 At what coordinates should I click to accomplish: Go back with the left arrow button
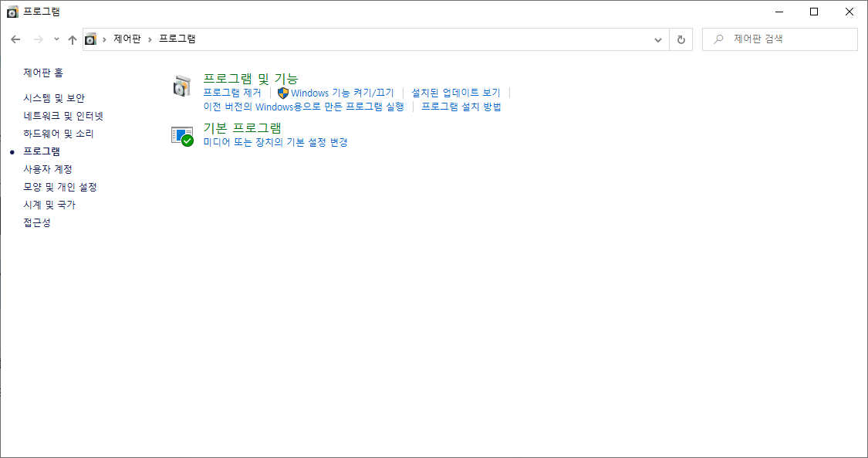pos(15,39)
